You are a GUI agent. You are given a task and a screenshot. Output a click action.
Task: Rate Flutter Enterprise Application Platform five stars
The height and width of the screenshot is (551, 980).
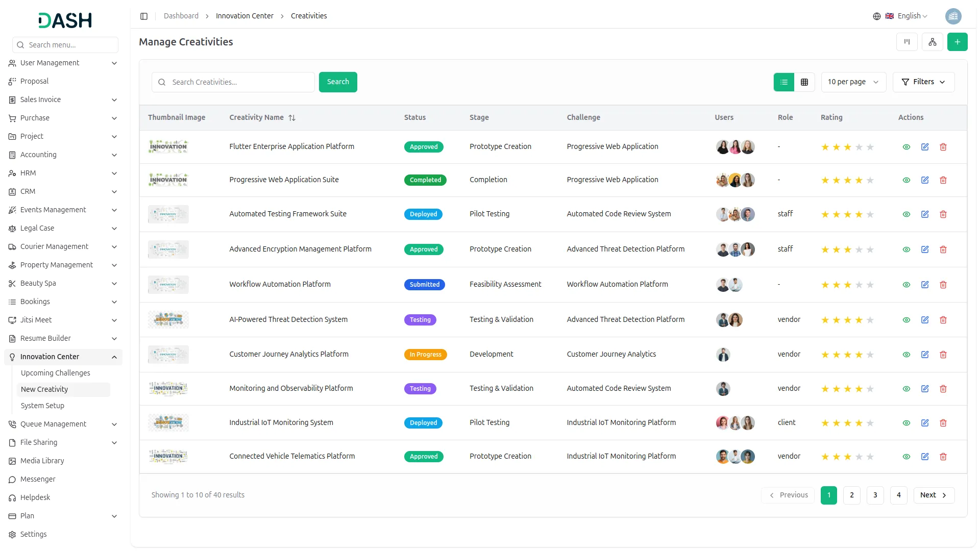coord(870,147)
